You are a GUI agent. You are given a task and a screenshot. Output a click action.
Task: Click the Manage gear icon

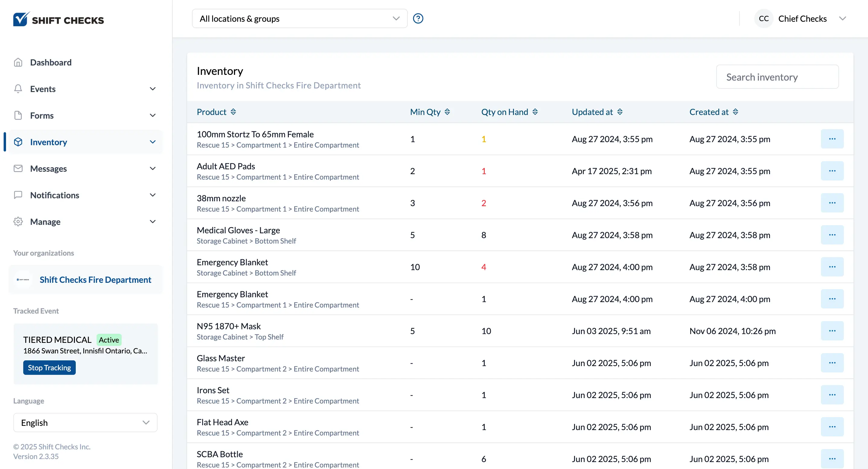[x=18, y=222]
